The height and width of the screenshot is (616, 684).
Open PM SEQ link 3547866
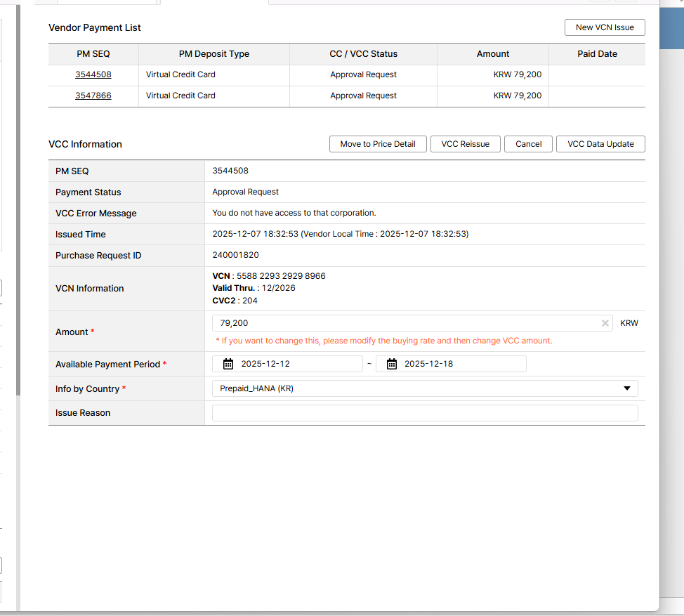point(93,96)
